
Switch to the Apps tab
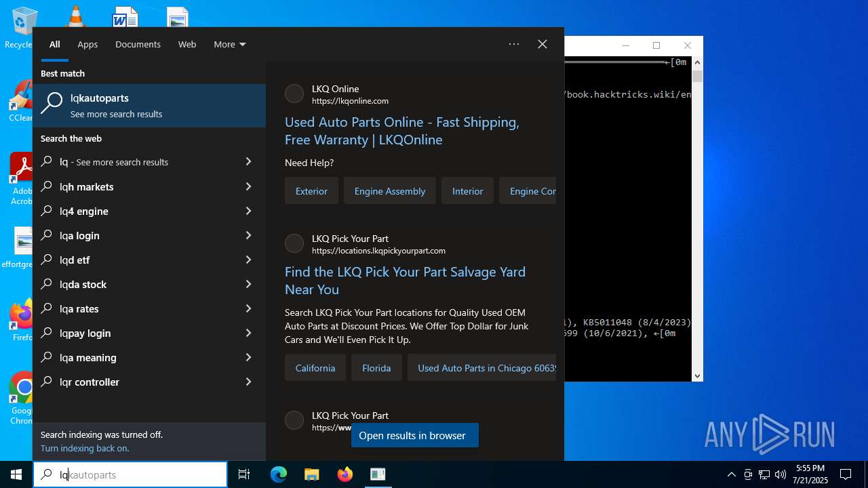pos(87,44)
